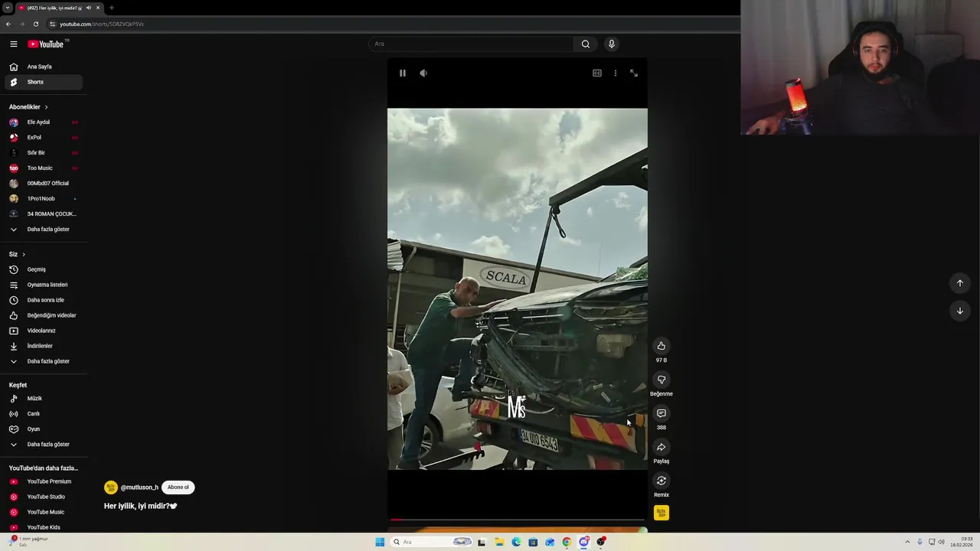Toggle closed captions on the Short
Screen dimensions: 980x551
pos(597,73)
